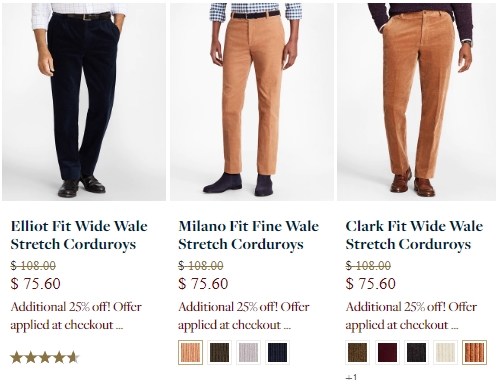Click the Milano Fit additional 25% off offer
Image resolution: width=496 pixels, height=380 pixels.
tap(244, 315)
